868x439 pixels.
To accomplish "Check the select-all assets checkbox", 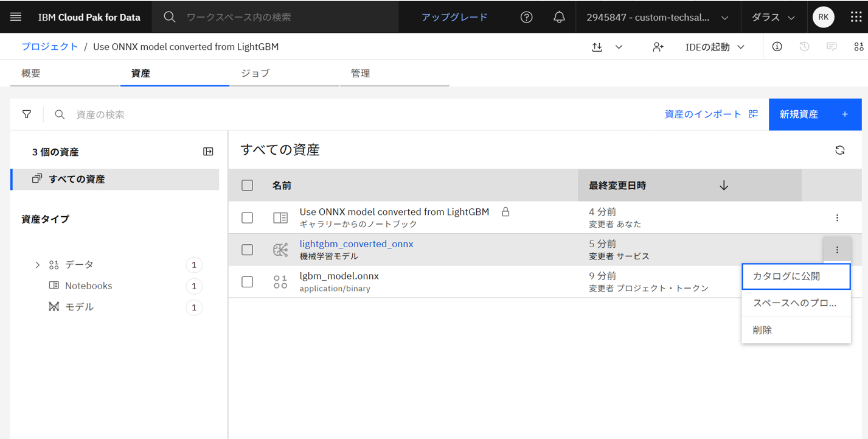I will coord(247,185).
